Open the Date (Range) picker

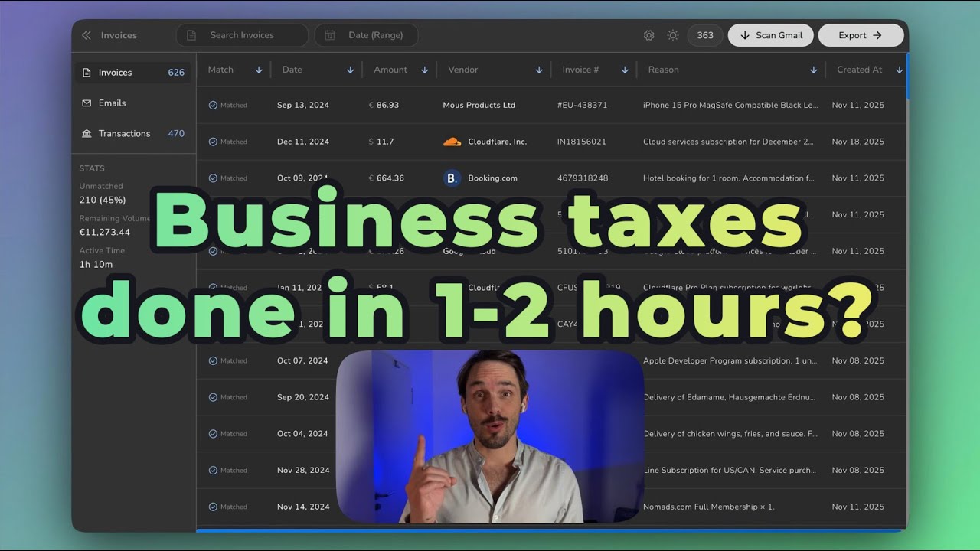pos(366,35)
